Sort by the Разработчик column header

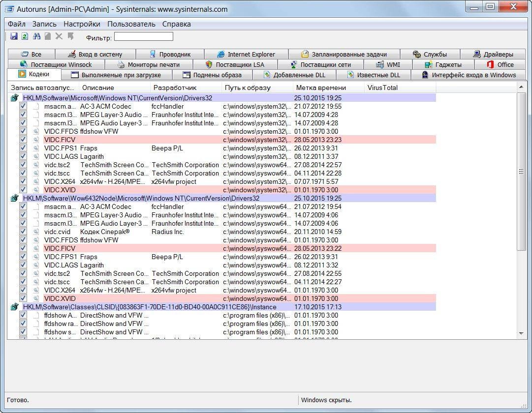tap(186, 88)
